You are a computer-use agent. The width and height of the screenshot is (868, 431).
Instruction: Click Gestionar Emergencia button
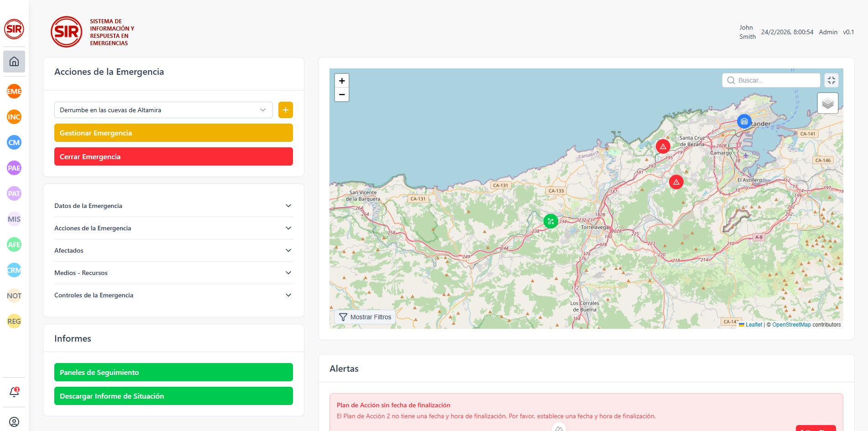point(173,133)
